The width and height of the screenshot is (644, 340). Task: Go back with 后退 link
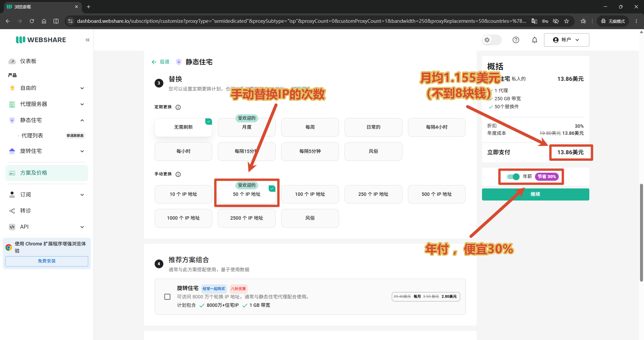point(161,62)
